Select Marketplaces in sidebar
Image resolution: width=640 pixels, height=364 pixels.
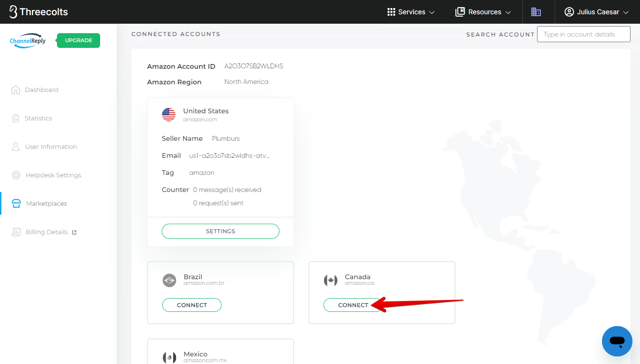point(46,203)
